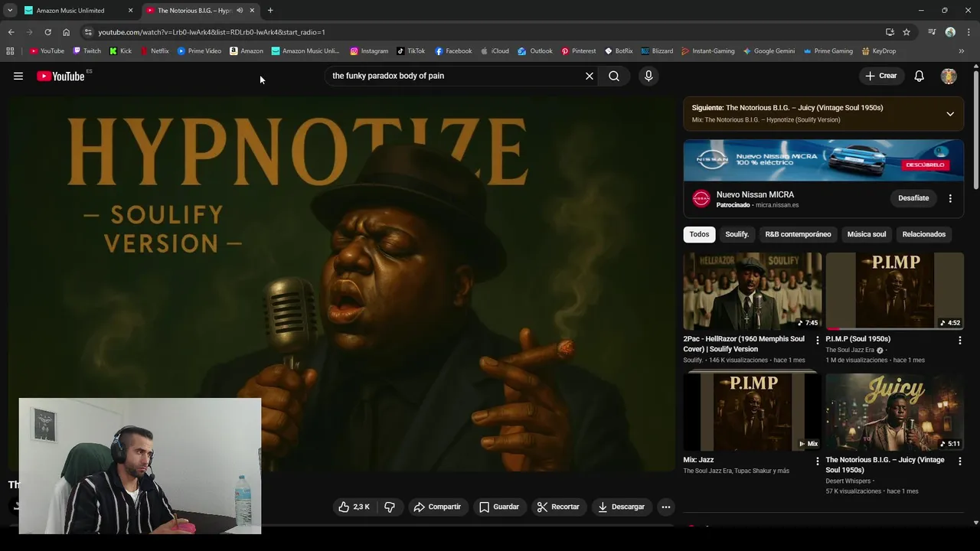Open the apps grid in bookmarks bar
The height and width of the screenshot is (551, 980).
coord(10,51)
